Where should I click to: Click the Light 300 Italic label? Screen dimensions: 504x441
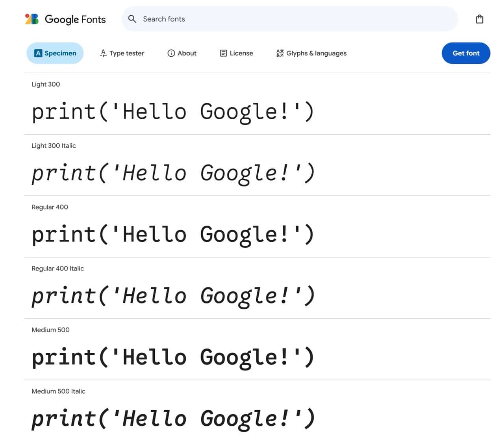[x=54, y=146]
